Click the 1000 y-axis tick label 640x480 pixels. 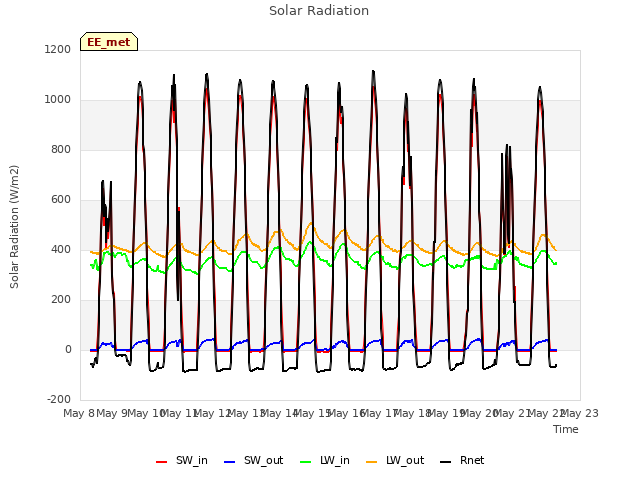pyautogui.click(x=58, y=100)
